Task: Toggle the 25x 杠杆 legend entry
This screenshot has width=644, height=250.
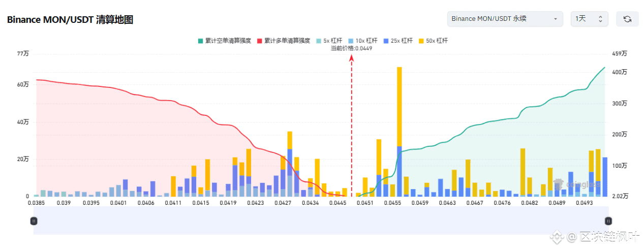Action: coord(399,41)
